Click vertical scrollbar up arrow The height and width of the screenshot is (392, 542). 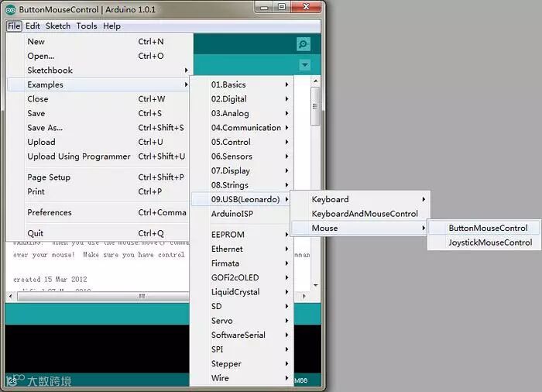(x=315, y=81)
